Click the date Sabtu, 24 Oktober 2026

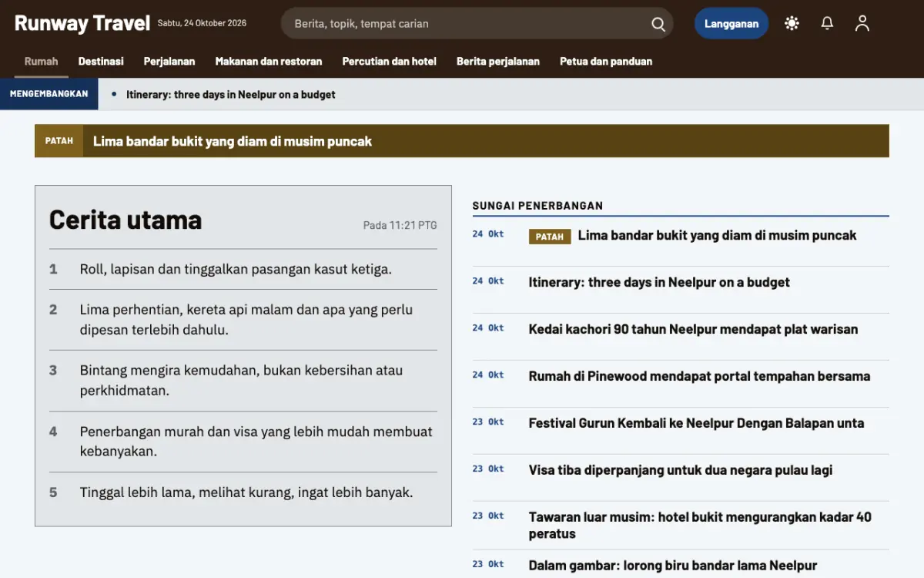(x=202, y=23)
